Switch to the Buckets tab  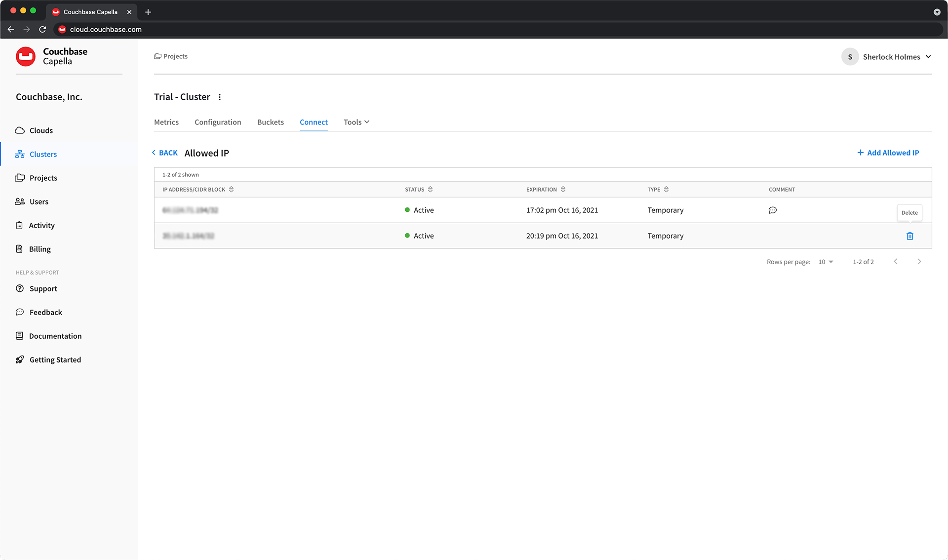click(x=271, y=122)
